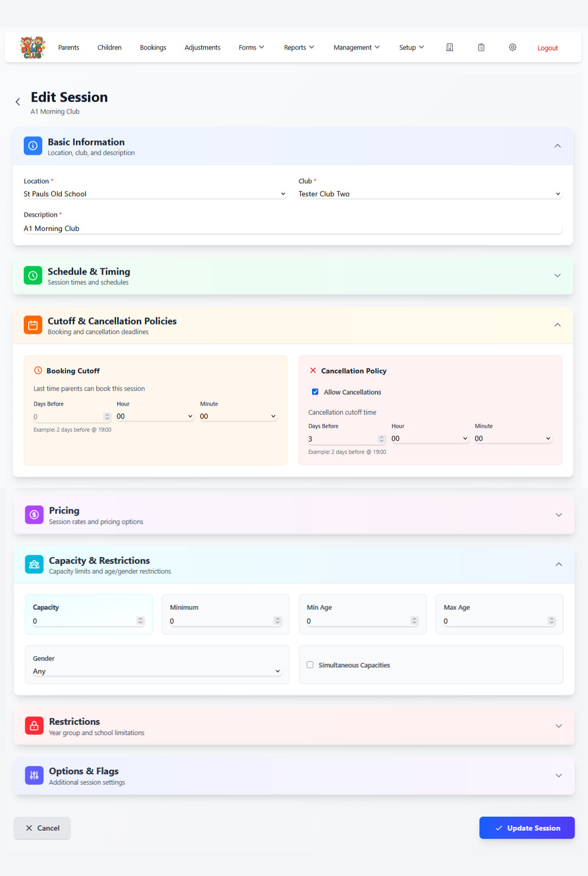Open the building icon in navbar
The image size is (588, 876).
449,47
